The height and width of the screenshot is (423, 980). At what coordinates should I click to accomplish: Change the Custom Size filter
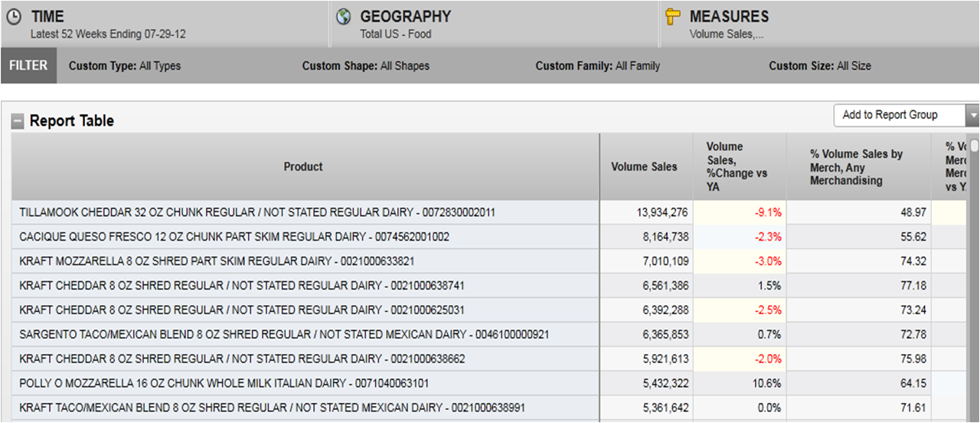[819, 66]
